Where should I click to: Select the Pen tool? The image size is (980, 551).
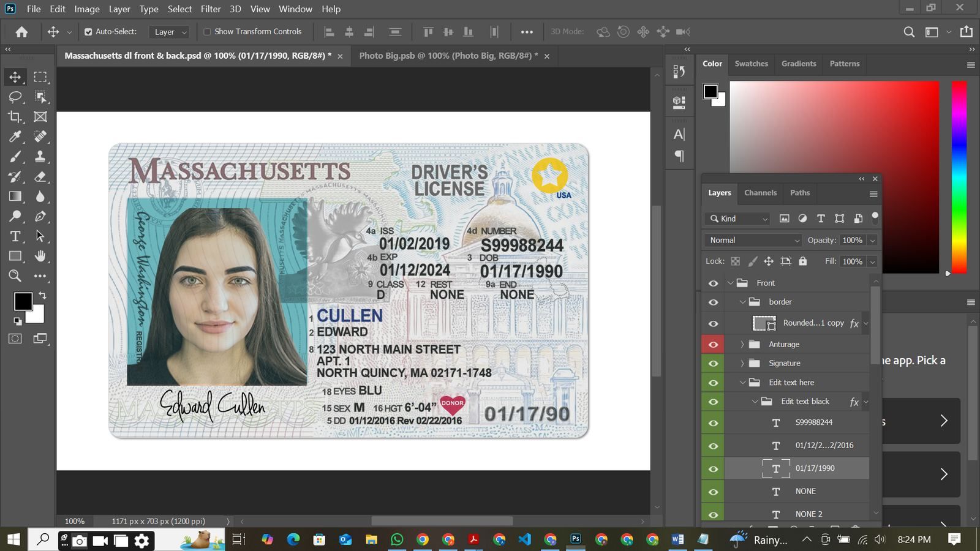(40, 216)
